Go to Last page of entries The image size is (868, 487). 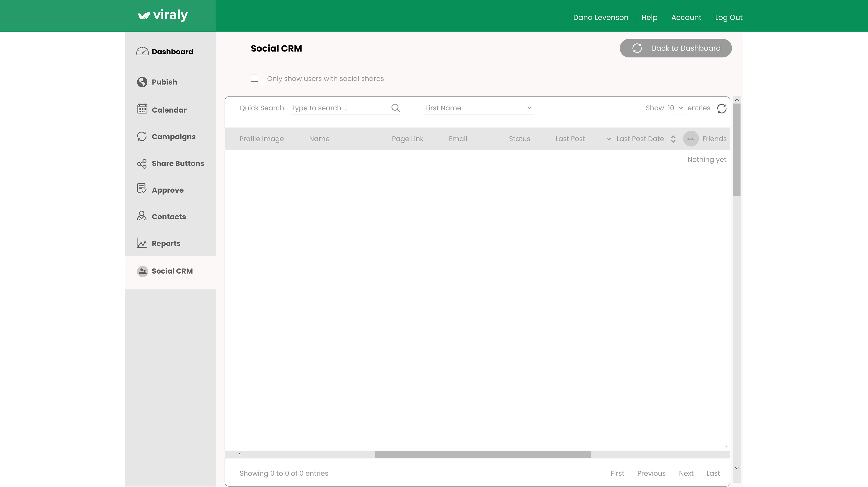click(x=713, y=473)
